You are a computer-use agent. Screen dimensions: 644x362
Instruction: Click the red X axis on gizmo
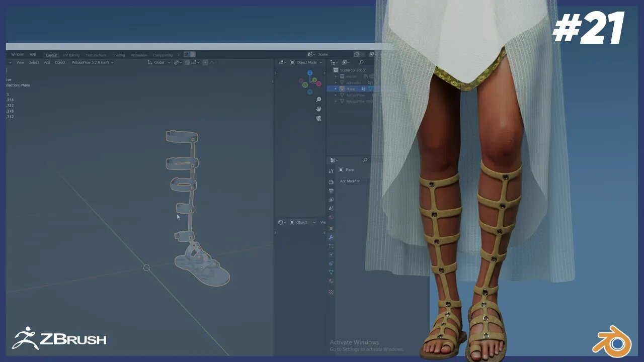pos(319,84)
